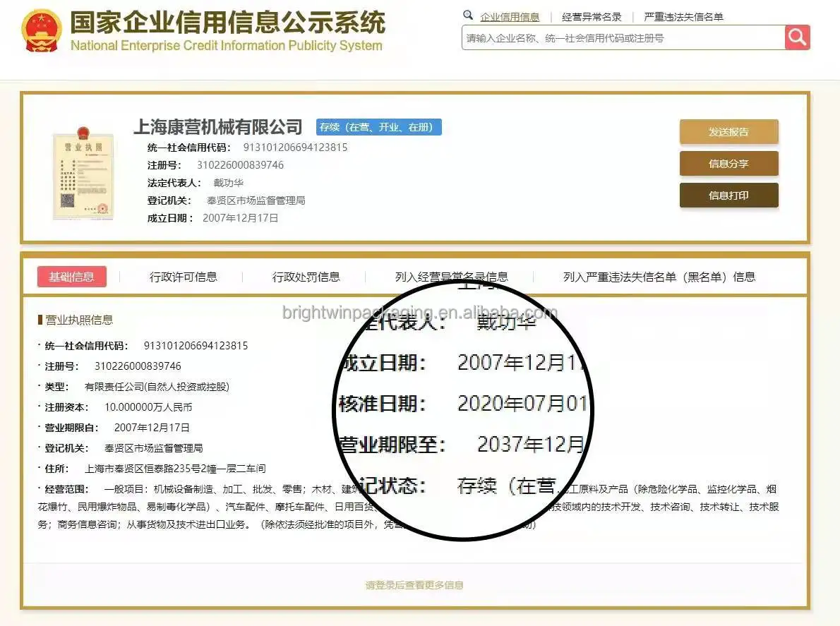This screenshot has width=840, height=626.
Task: Click the 信息分享 button
Action: pyautogui.click(x=728, y=163)
